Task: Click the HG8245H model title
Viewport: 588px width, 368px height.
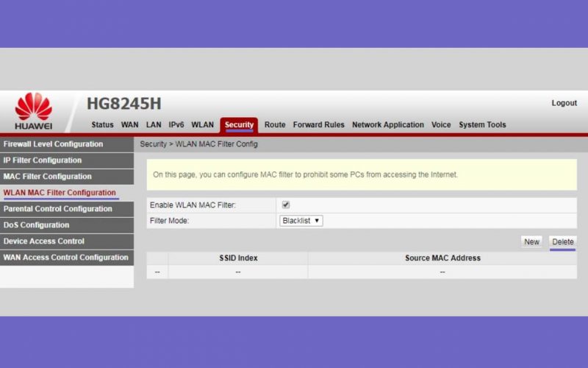Action: (x=123, y=104)
